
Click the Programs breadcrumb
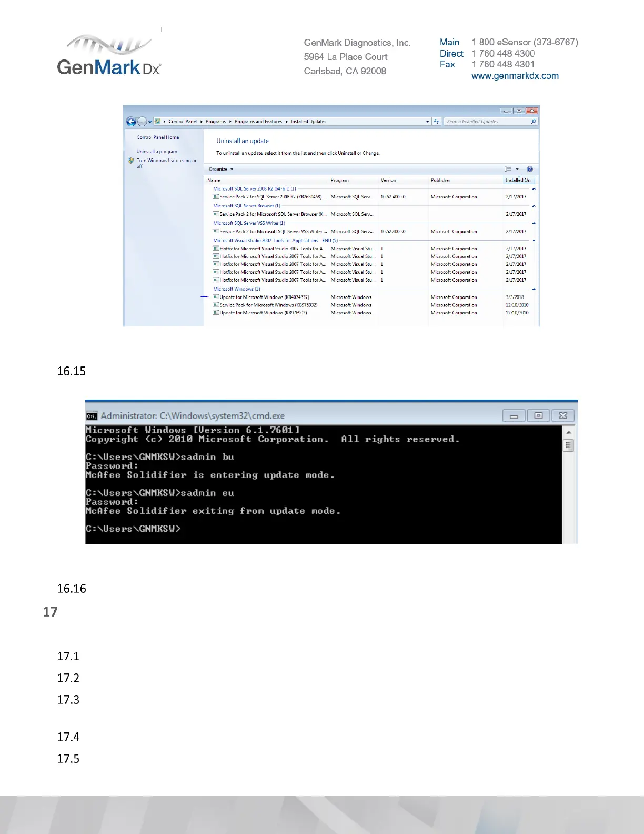tap(216, 122)
